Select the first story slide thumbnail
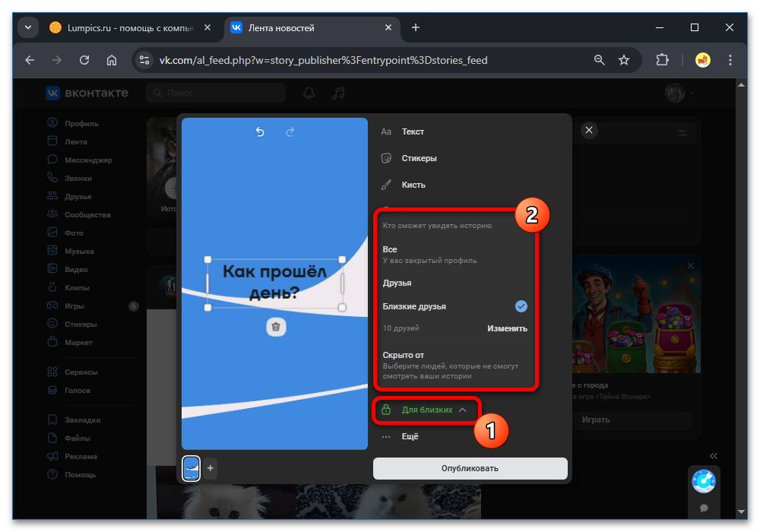The image size is (760, 532). pos(192,468)
